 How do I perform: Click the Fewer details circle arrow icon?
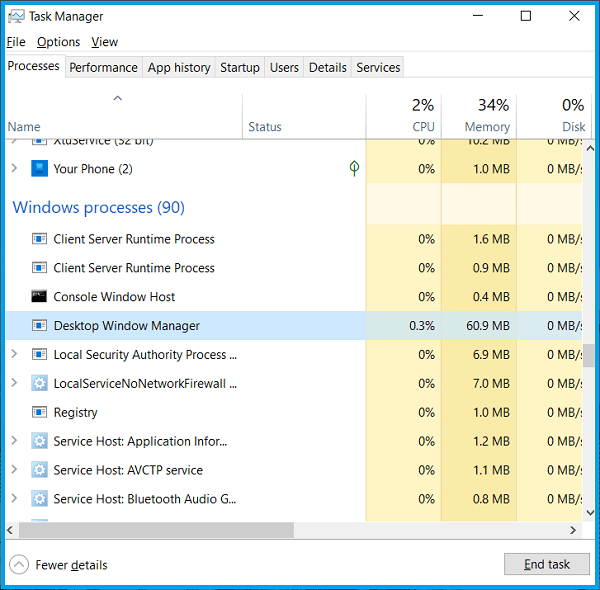pos(19,564)
